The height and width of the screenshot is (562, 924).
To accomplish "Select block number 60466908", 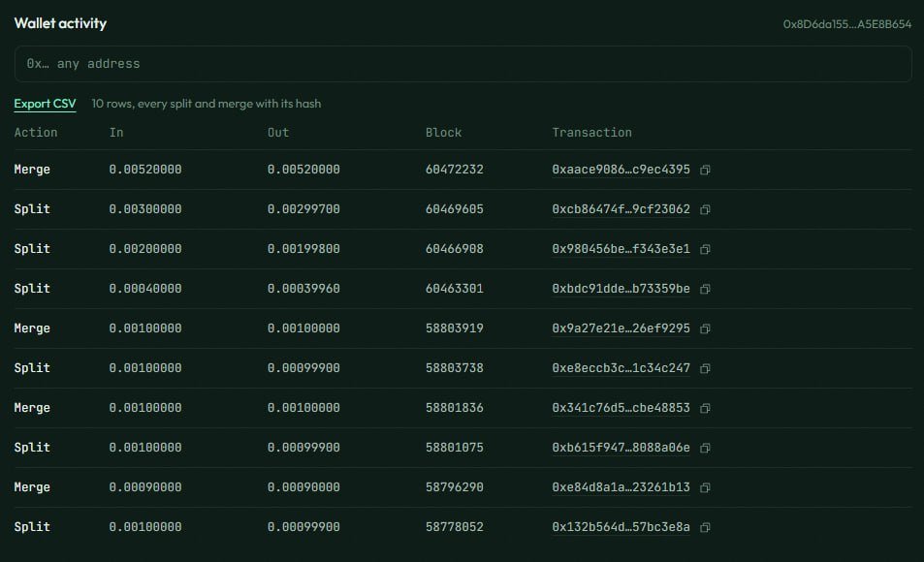I will click(455, 249).
